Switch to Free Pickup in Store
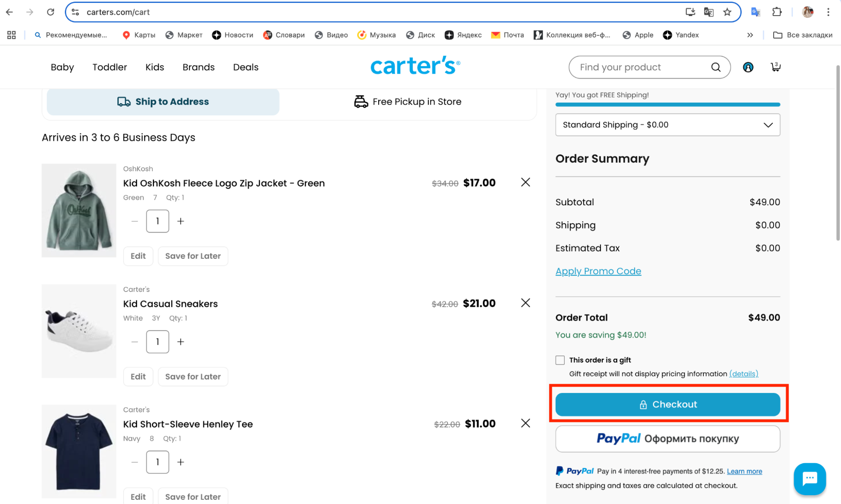The width and height of the screenshot is (841, 504). pyautogui.click(x=407, y=102)
